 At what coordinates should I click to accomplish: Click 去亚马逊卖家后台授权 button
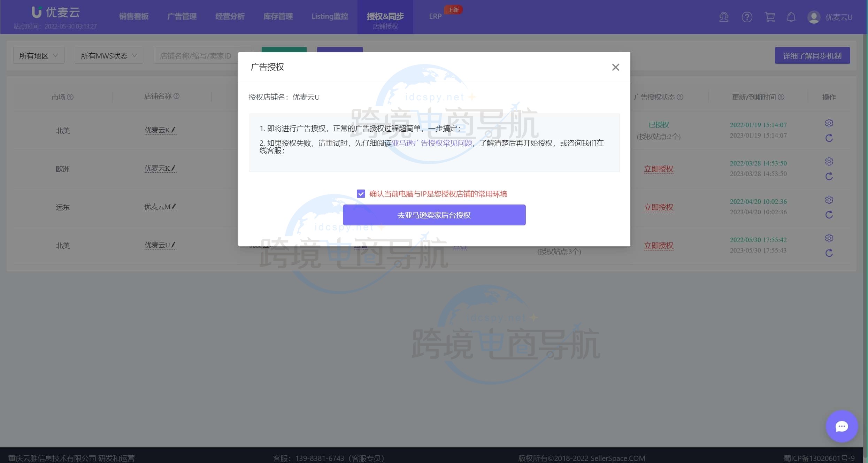434,215
